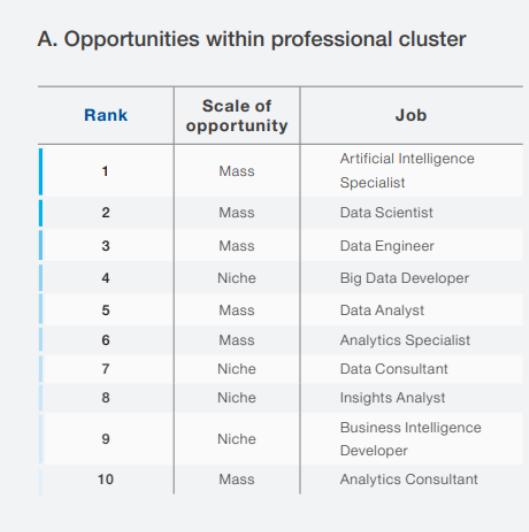Viewport: 529px width, 532px height.
Task: Select the 'Big Data Developer' job entry
Action: (404, 278)
